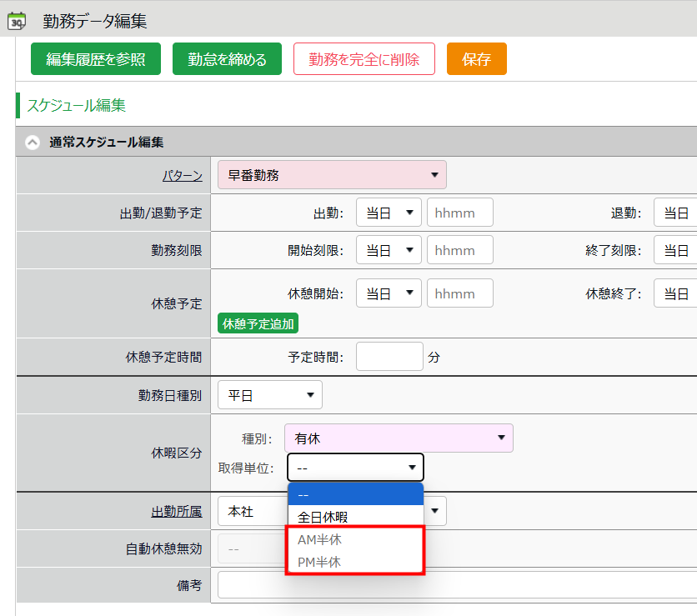
Task: Focus the 出勤 hhmm time field
Action: tap(460, 213)
